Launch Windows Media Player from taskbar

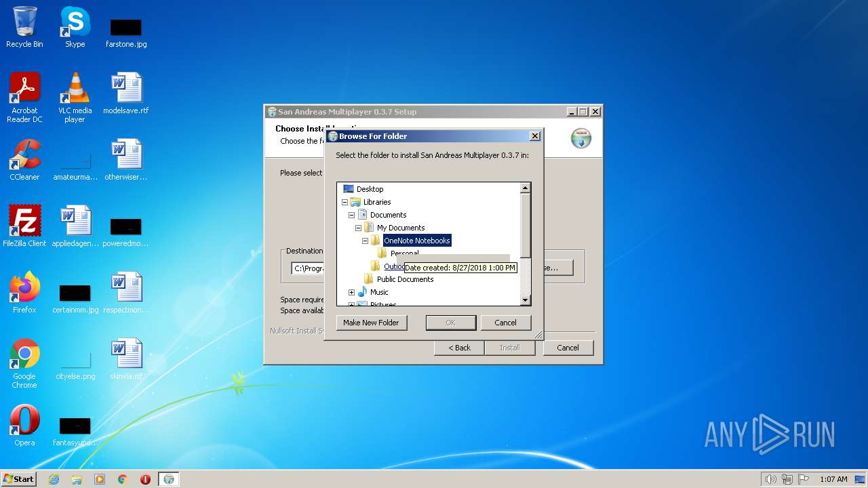100,479
